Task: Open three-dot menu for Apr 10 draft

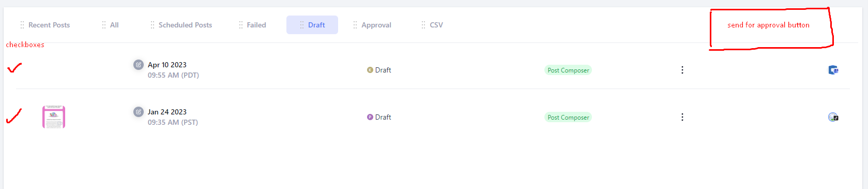Action: [x=682, y=70]
